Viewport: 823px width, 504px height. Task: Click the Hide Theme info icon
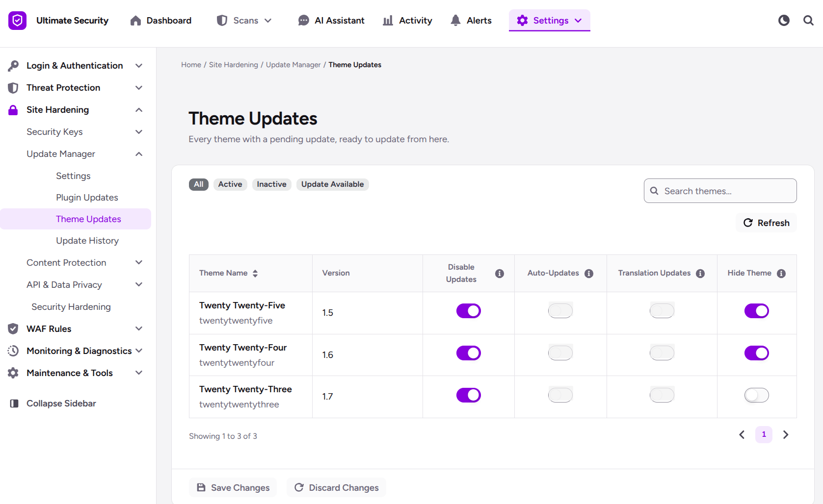781,274
